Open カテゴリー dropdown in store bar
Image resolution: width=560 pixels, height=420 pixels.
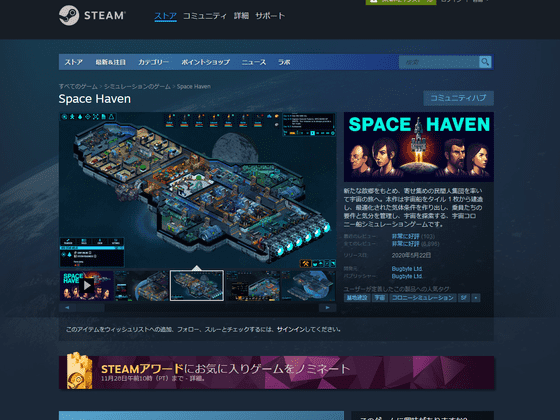153,62
